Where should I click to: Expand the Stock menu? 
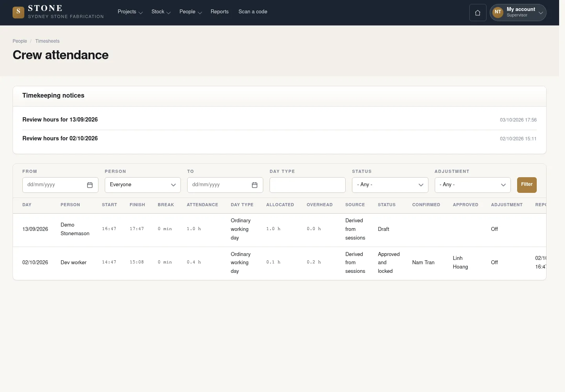[161, 12]
